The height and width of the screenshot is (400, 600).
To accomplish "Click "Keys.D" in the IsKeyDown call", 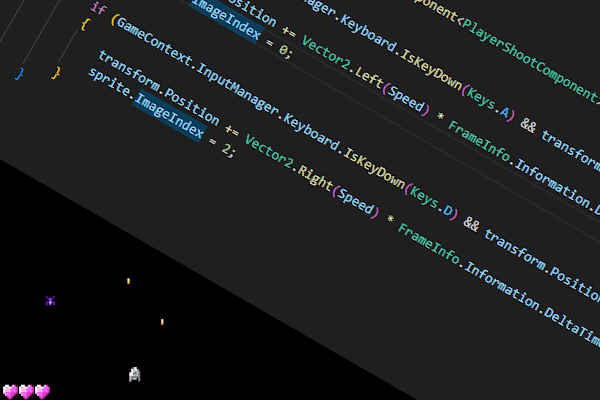I will (x=433, y=201).
